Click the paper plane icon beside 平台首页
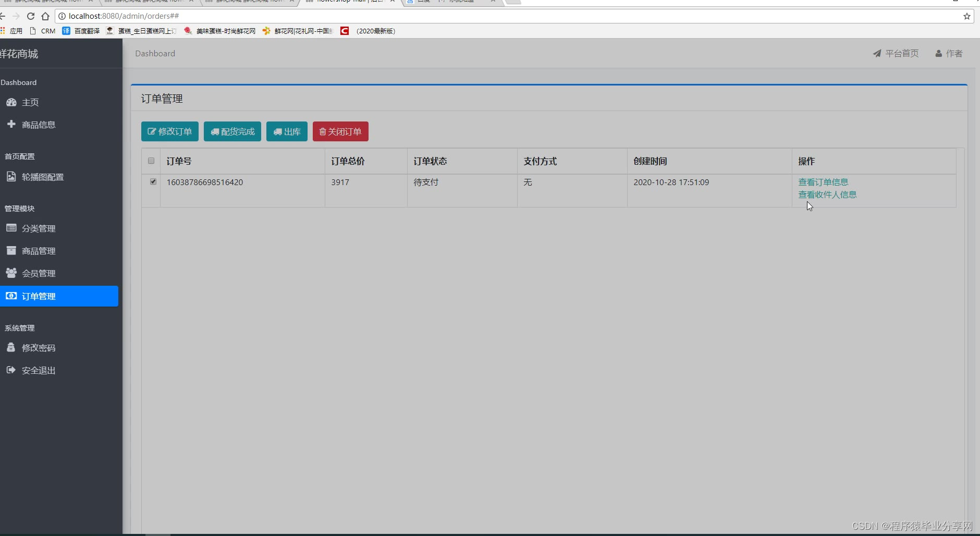Viewport: 980px width, 536px height. coord(877,53)
